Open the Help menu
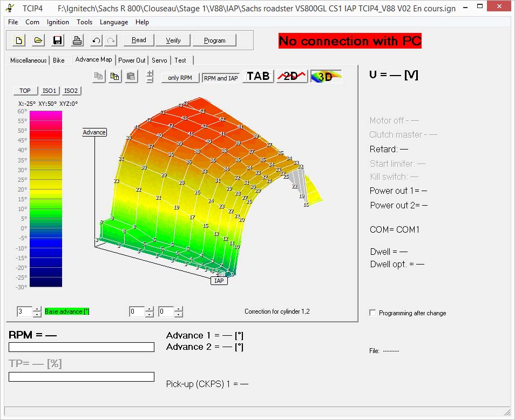Image resolution: width=515 pixels, height=420 pixels. coord(142,22)
